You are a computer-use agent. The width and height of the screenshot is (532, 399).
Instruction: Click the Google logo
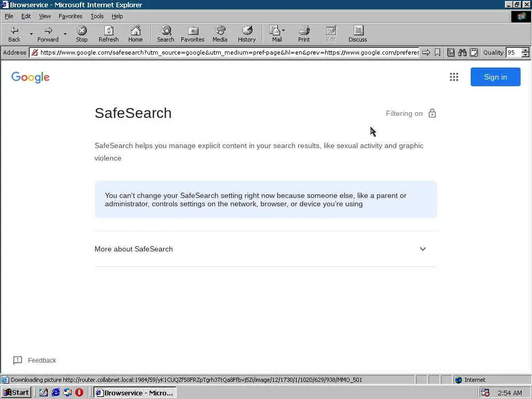pyautogui.click(x=31, y=77)
